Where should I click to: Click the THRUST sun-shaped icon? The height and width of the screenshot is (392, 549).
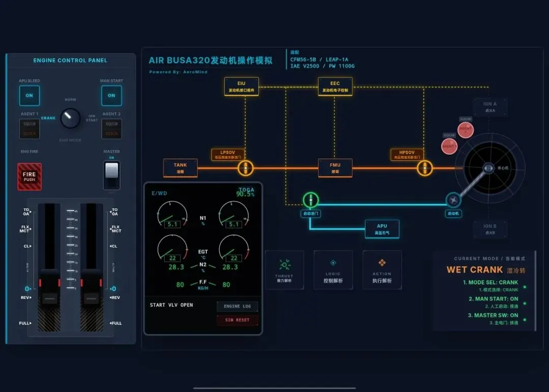[x=284, y=264]
